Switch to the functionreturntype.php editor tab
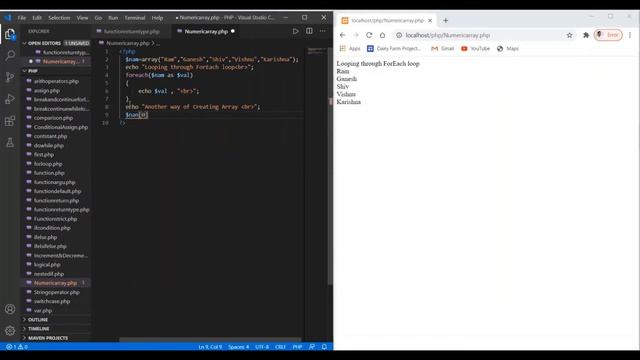 [131, 31]
